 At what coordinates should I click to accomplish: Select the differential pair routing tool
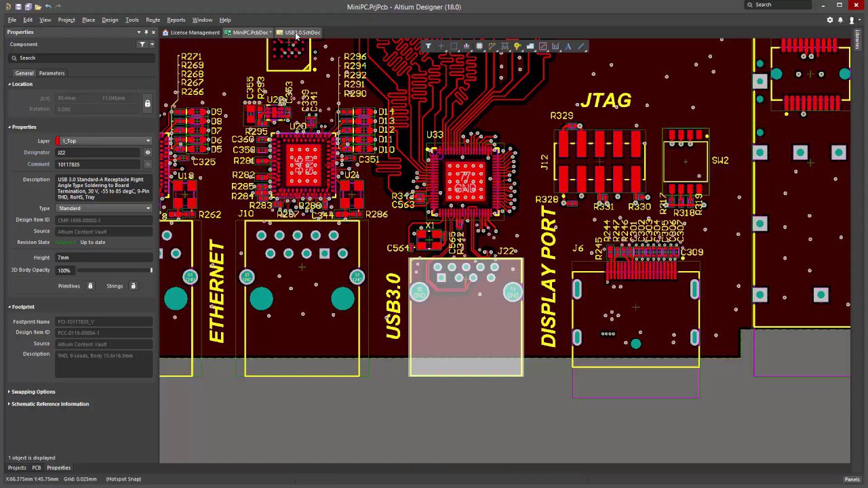pos(505,46)
